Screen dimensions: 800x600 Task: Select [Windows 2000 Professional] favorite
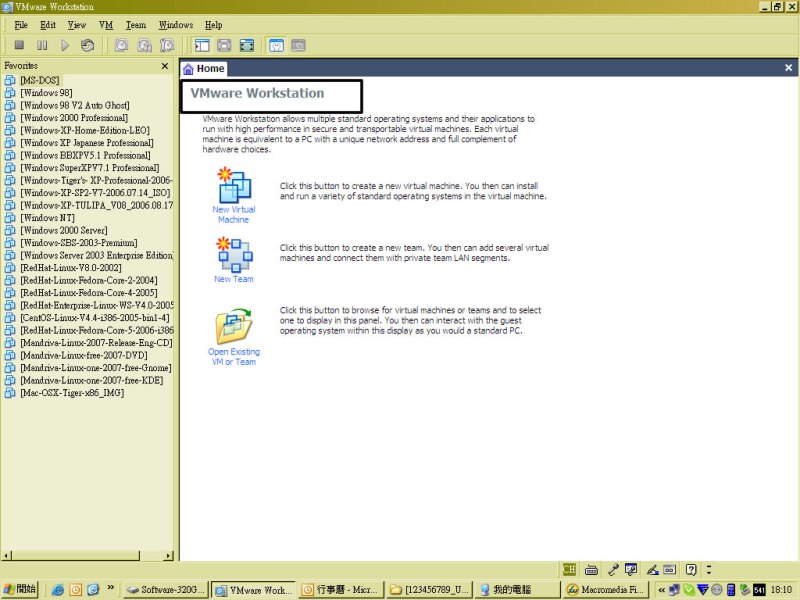click(74, 118)
